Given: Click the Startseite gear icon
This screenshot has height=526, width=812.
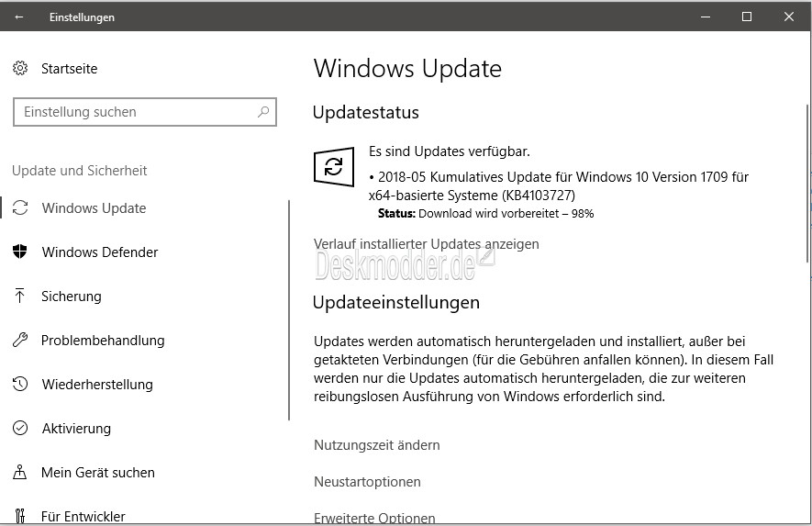Looking at the screenshot, I should [20, 68].
